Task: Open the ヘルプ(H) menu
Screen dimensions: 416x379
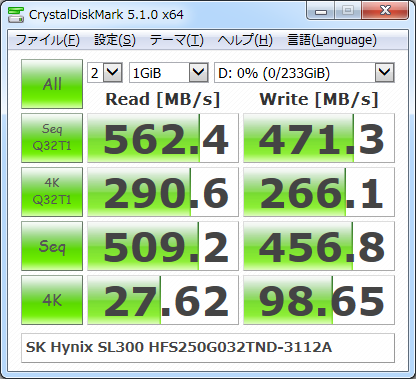Action: tap(245, 40)
